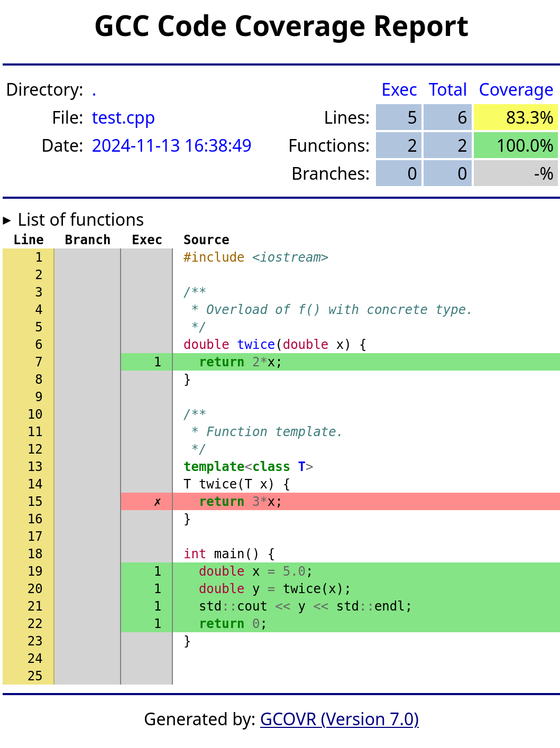Image resolution: width=560 pixels, height=748 pixels.
Task: Expand the List of functions section
Action: point(80,219)
